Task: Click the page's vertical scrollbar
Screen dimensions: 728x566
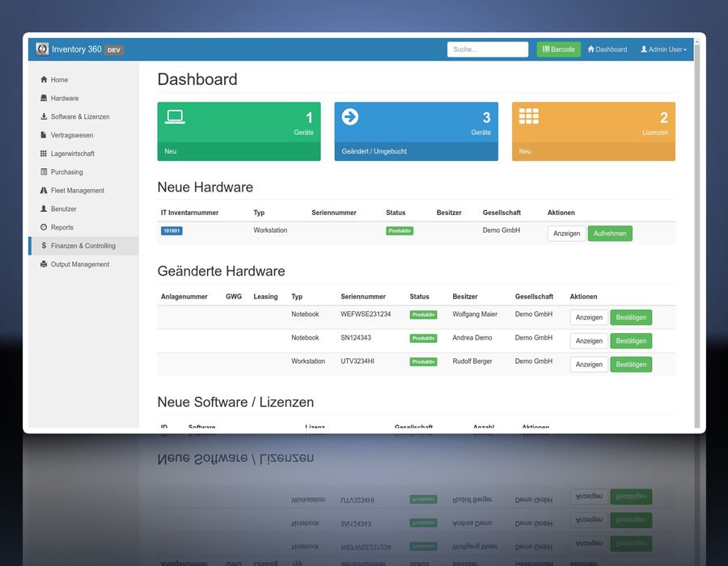Action: tap(697, 232)
